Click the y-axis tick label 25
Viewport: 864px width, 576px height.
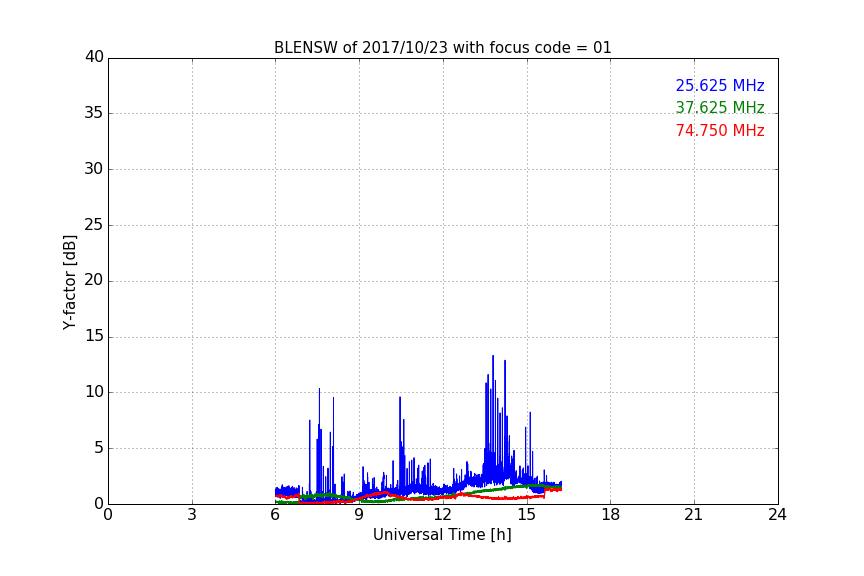click(94, 224)
